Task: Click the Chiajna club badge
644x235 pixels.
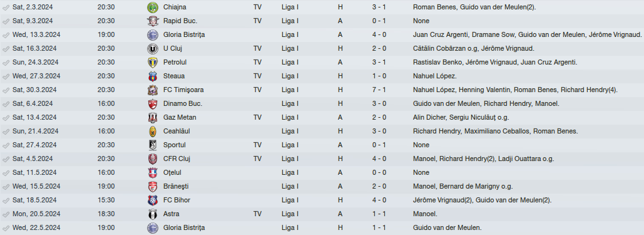Action: pos(152,8)
